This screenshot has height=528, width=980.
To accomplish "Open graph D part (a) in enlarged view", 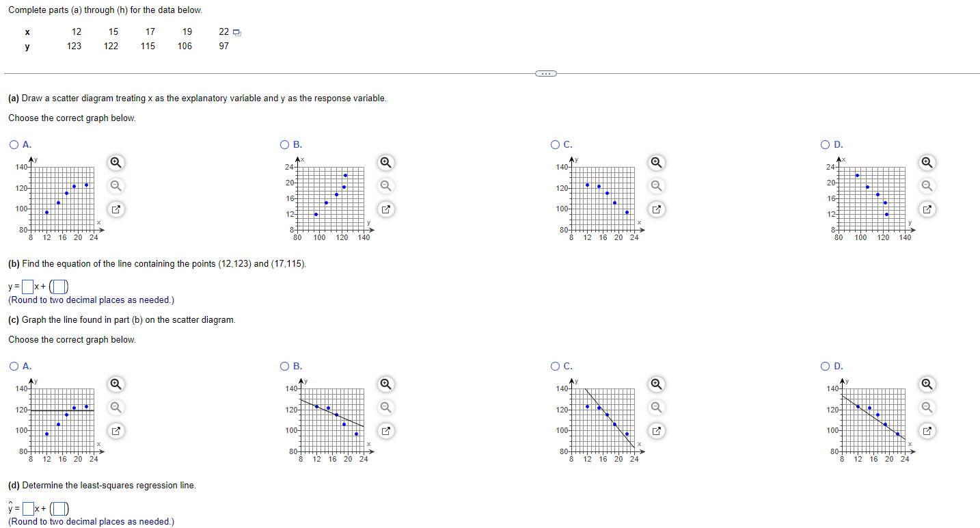I will 927,209.
